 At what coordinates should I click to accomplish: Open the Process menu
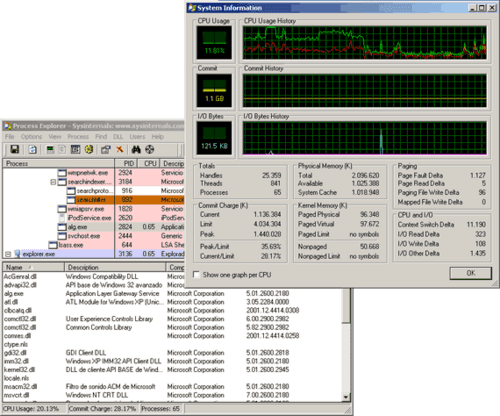78,137
